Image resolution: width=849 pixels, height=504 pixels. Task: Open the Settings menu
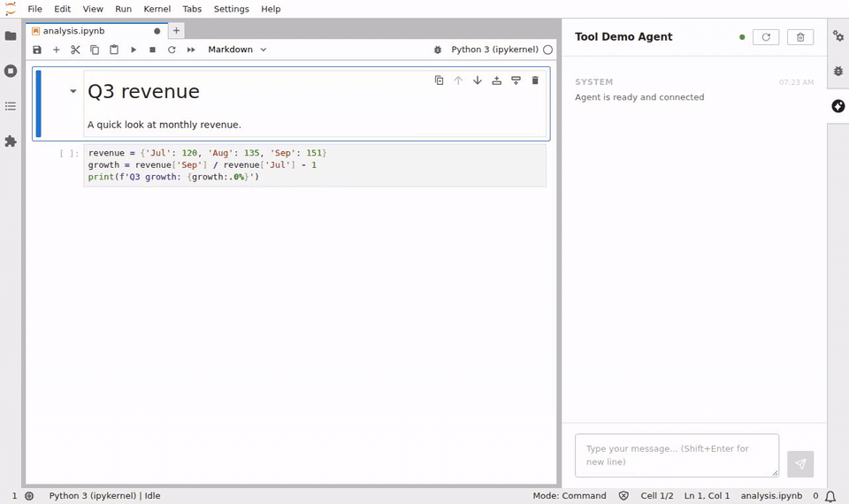point(231,9)
